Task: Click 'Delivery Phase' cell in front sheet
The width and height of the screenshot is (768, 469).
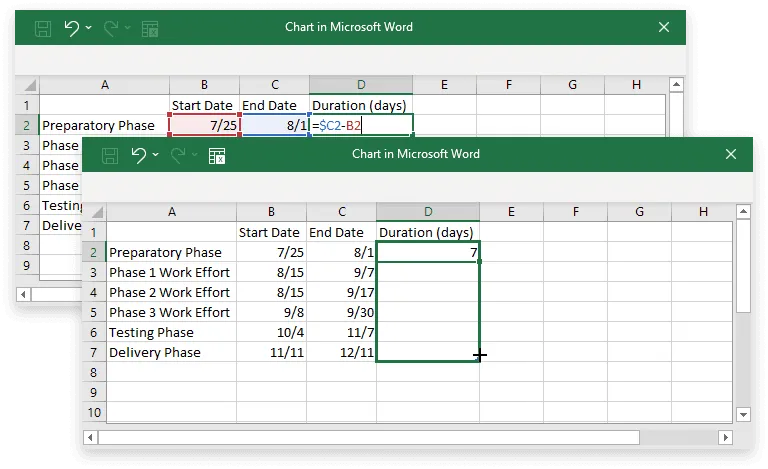Action: click(171, 352)
